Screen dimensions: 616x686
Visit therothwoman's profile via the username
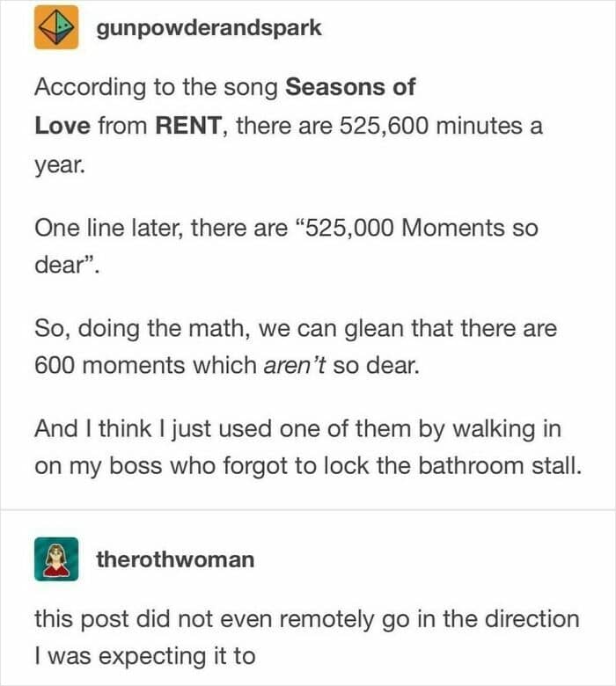175,558
